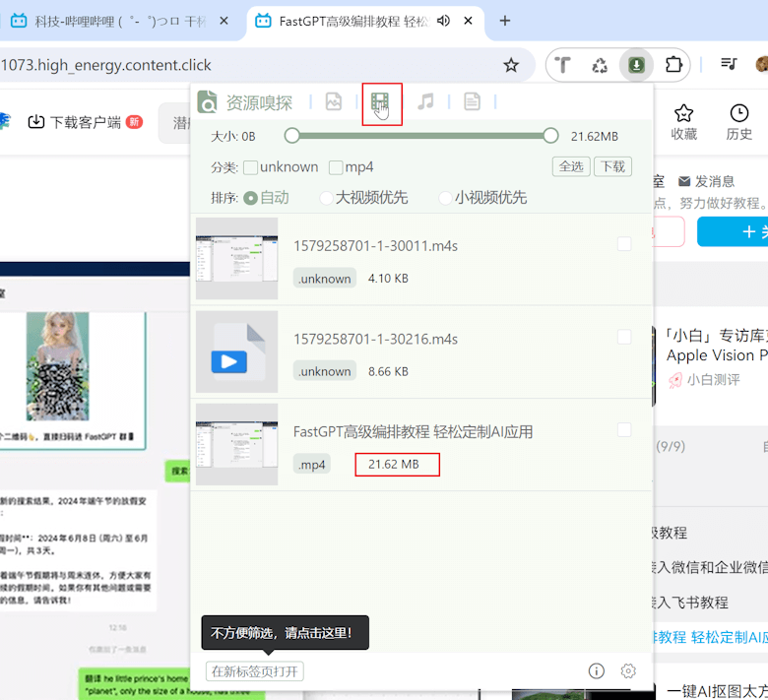Click the 历史 clock icon on Bilibili

tap(739, 113)
